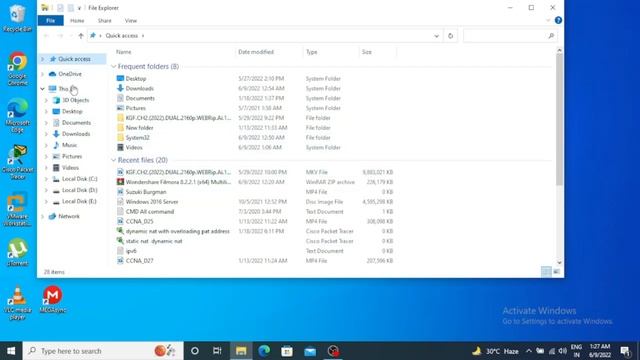Open the Microsoft Edge desktop shortcut

point(17,116)
